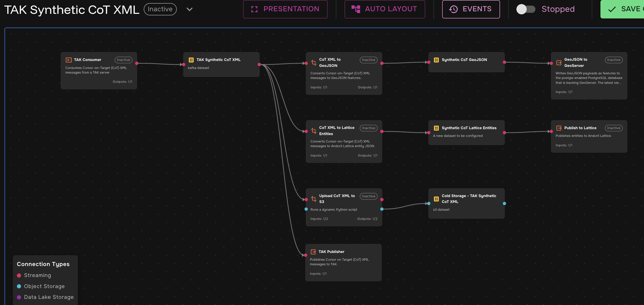Click the Synthetic CoT Lattice Entities output port
Screen dimensions: 644x305
(504, 133)
